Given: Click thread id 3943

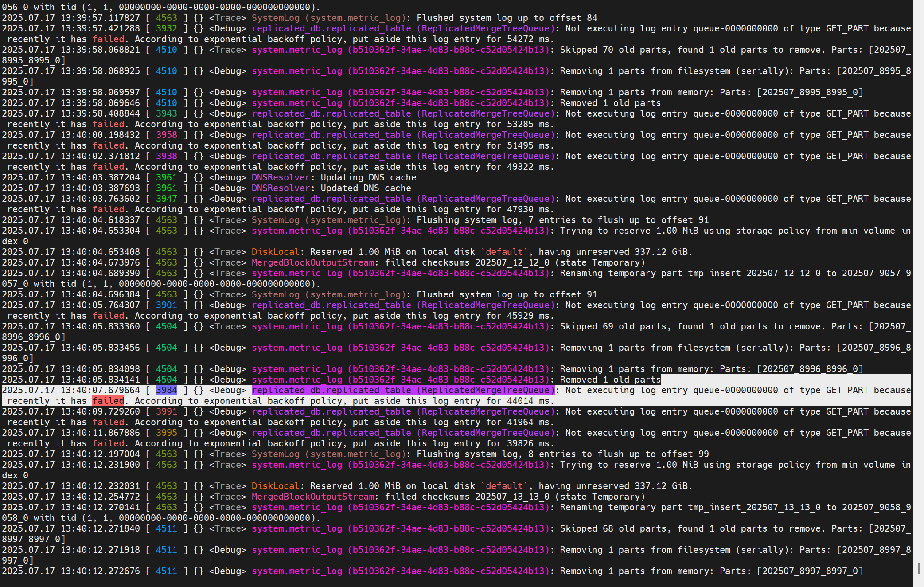Looking at the screenshot, I should 166,113.
